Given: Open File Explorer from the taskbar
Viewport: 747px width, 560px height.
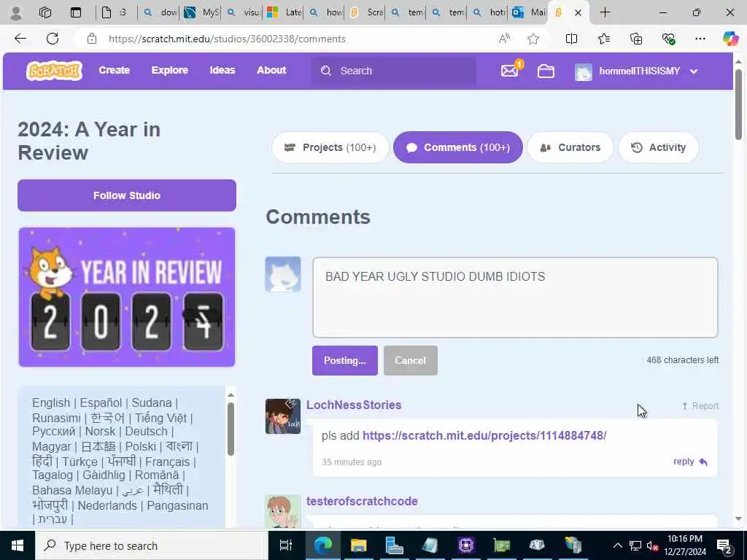Looking at the screenshot, I should click(359, 545).
